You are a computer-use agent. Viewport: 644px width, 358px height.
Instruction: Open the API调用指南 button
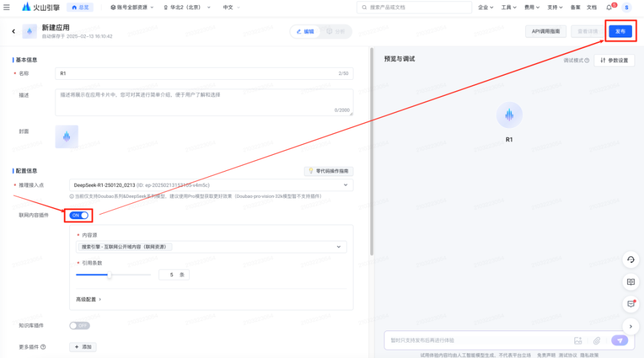click(545, 32)
